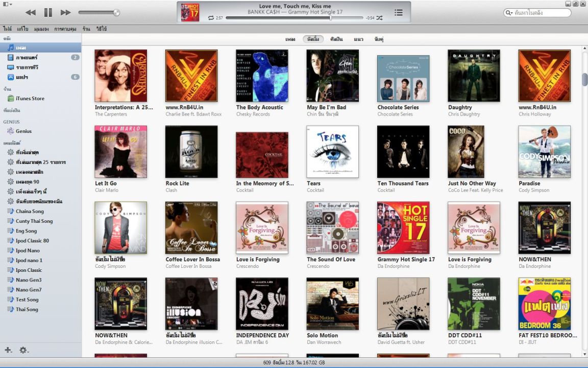Select music library item in sidebar
The image size is (588, 368).
[40, 48]
